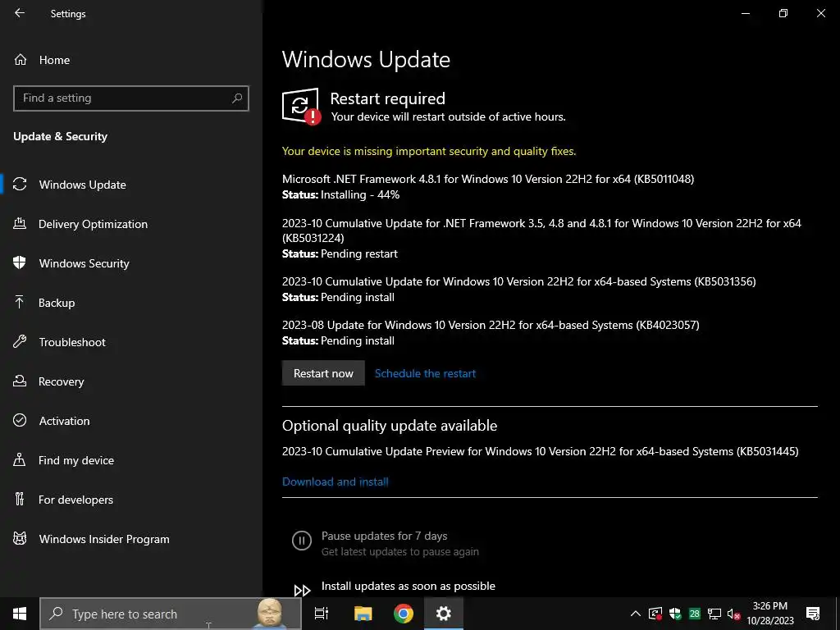Click the Find a setting search box
This screenshot has width=840, height=630.
[x=130, y=98]
